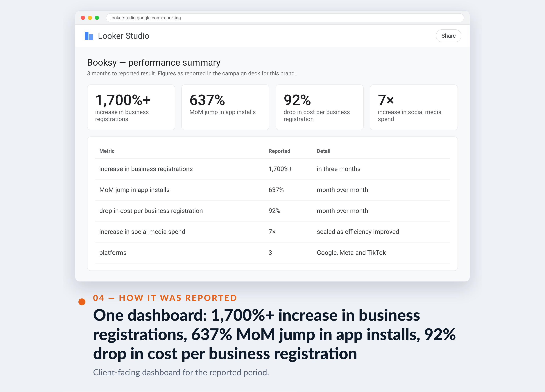545x392 pixels.
Task: Click the '3 months to reported result' subtitle
Action: (x=191, y=73)
